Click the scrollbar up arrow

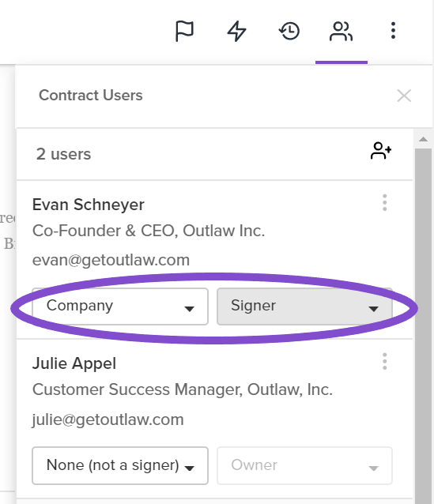point(424,139)
